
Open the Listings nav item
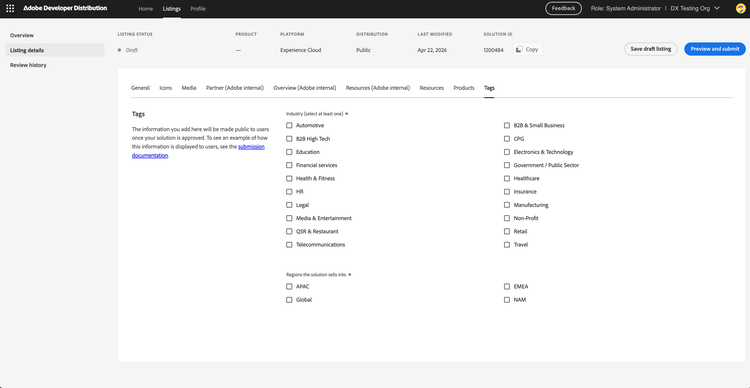[x=172, y=9]
